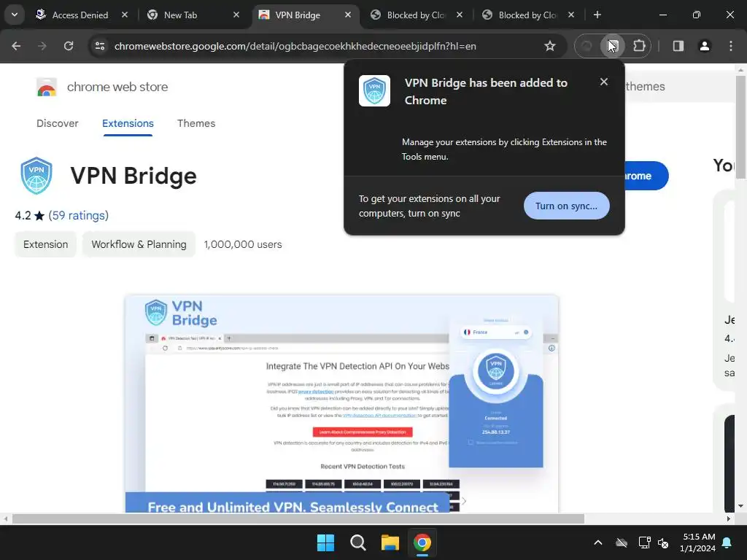The height and width of the screenshot is (560, 747).
Task: Open the Discover section
Action: coord(58,123)
